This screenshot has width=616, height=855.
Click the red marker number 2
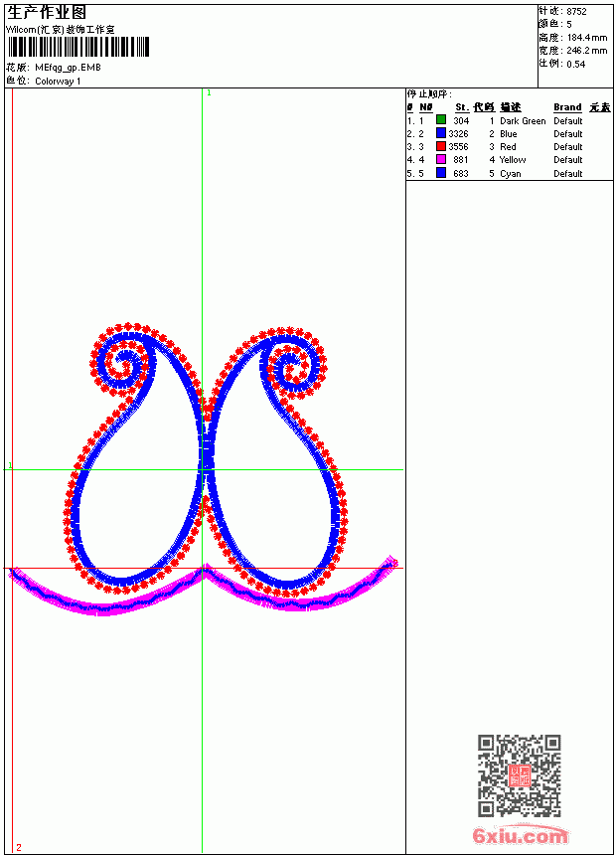(19, 847)
